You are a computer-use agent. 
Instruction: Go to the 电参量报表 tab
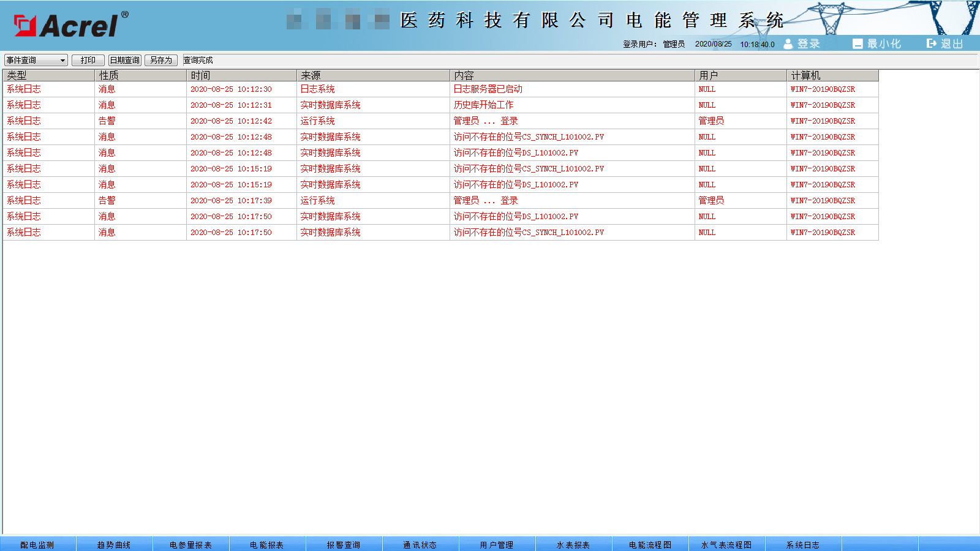tap(190, 544)
